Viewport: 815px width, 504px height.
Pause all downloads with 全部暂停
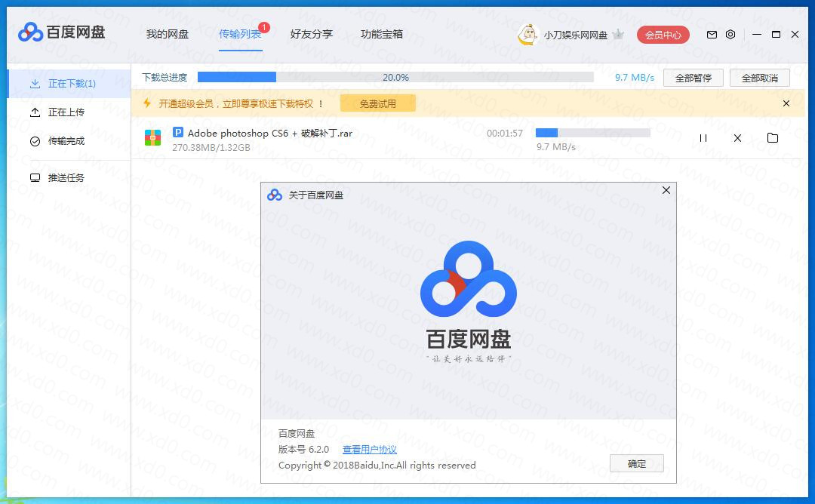click(x=694, y=78)
